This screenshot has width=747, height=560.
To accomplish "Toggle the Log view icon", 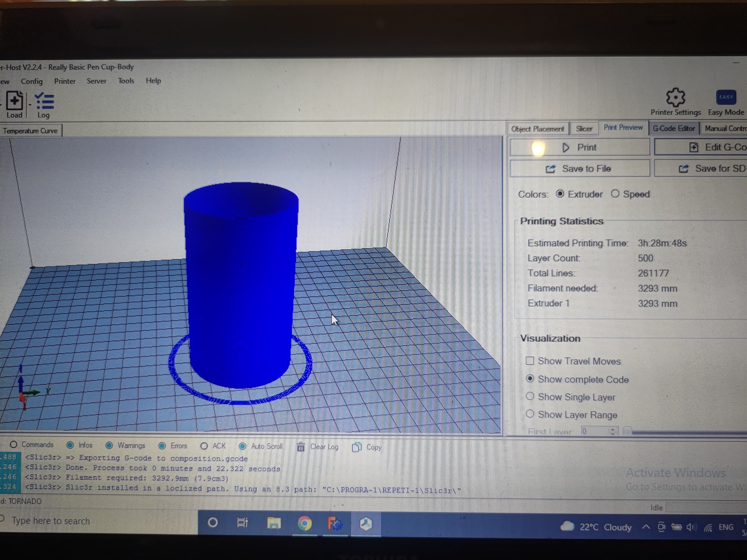I will click(x=44, y=101).
